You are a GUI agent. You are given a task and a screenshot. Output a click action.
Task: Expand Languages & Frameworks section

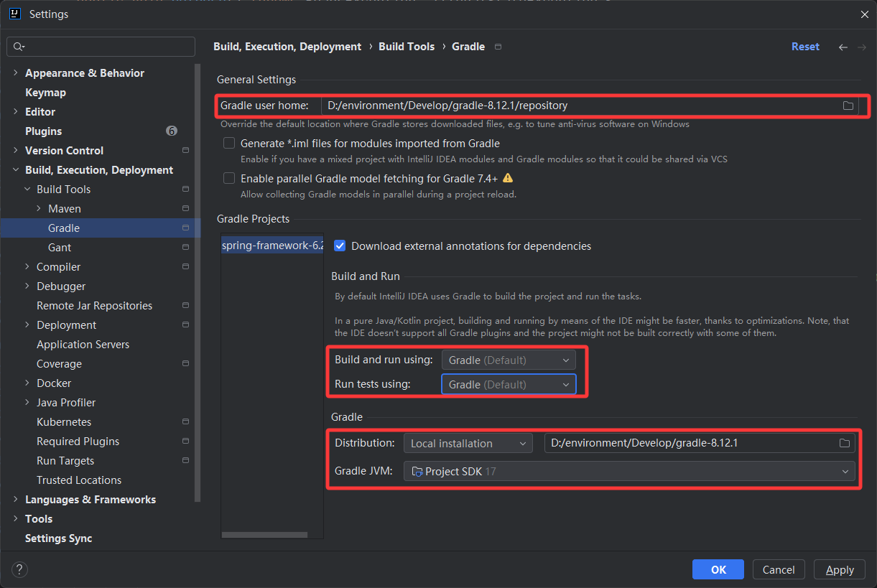click(16, 500)
